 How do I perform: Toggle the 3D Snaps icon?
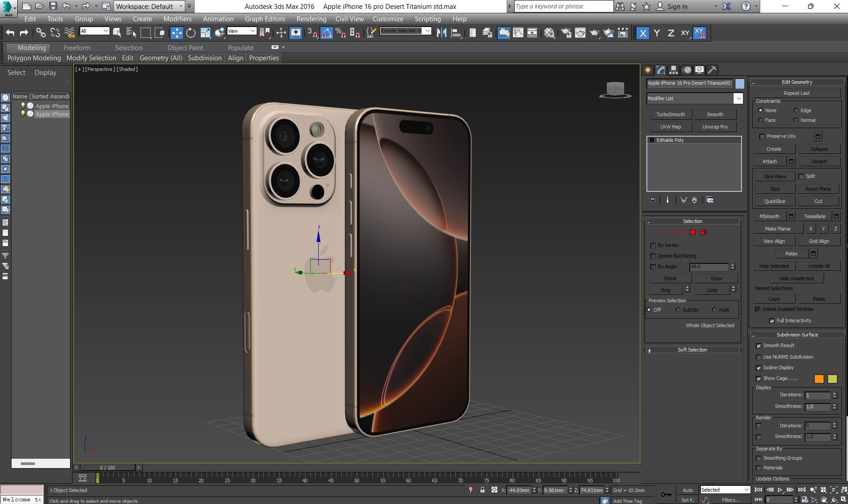pyautogui.click(x=313, y=33)
